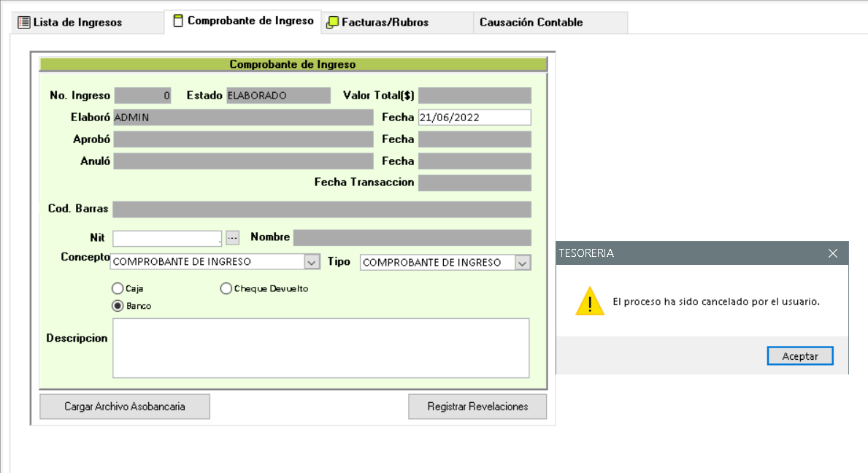Click the Comprobante de Ingreso tab icon
868x473 pixels.
(178, 21)
